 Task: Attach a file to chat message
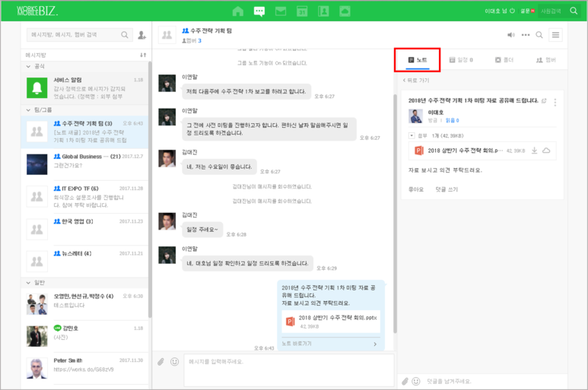click(161, 362)
